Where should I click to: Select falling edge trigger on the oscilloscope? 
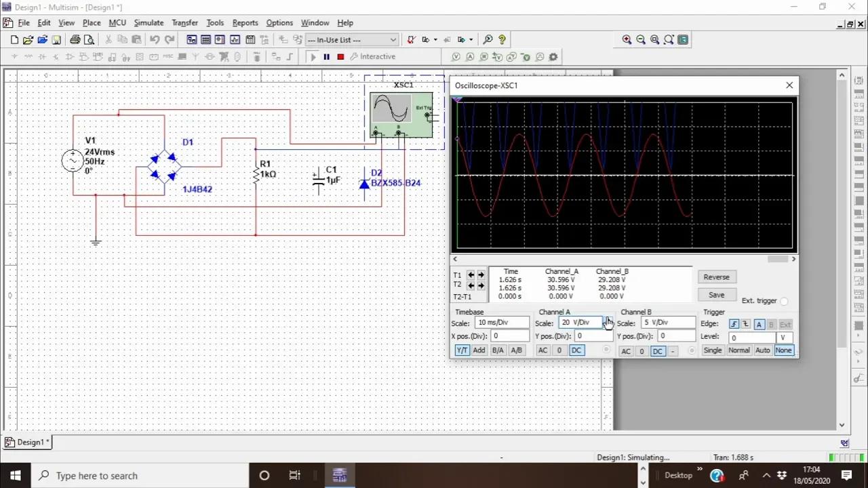[x=746, y=324]
